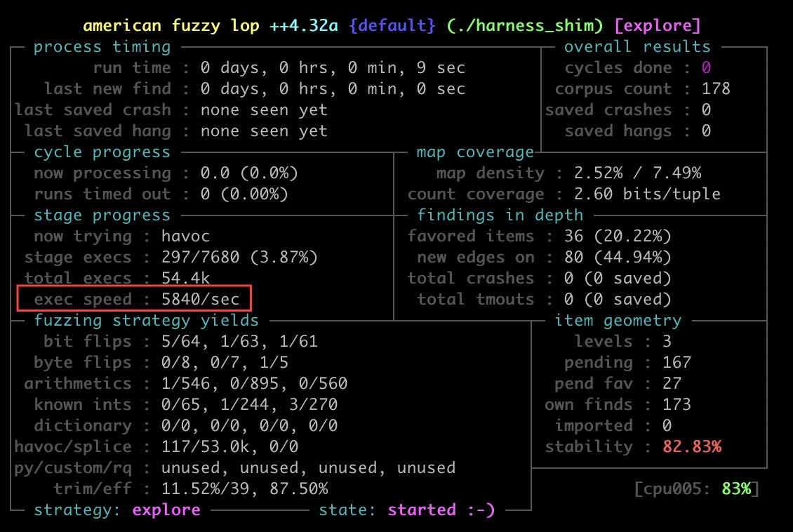Click the corpus count value 178
The image size is (793, 532).
click(716, 89)
